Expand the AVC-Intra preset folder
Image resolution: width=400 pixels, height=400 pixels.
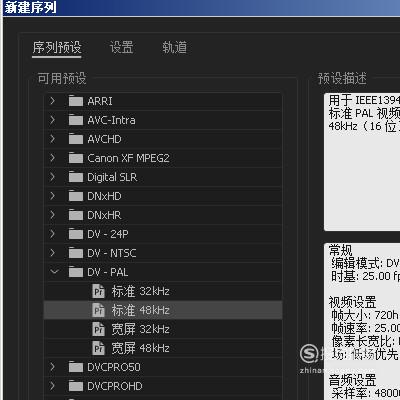[x=52, y=120]
